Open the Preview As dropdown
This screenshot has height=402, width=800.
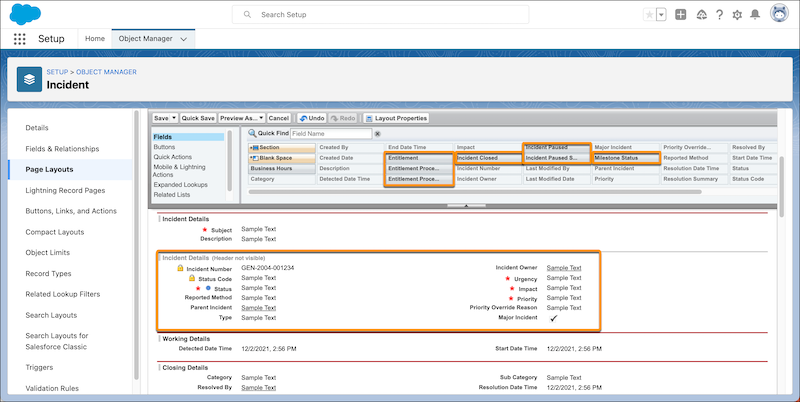(x=242, y=118)
